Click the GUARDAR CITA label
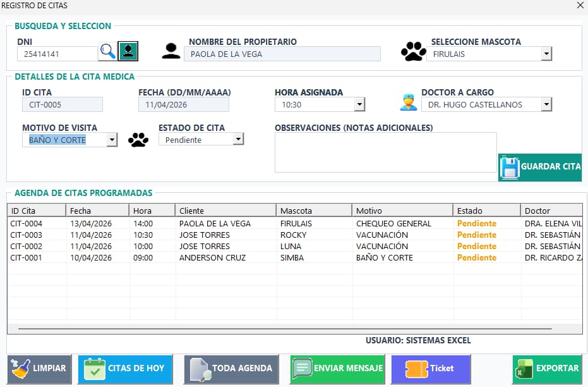This screenshot has height=387, width=588. (x=551, y=166)
